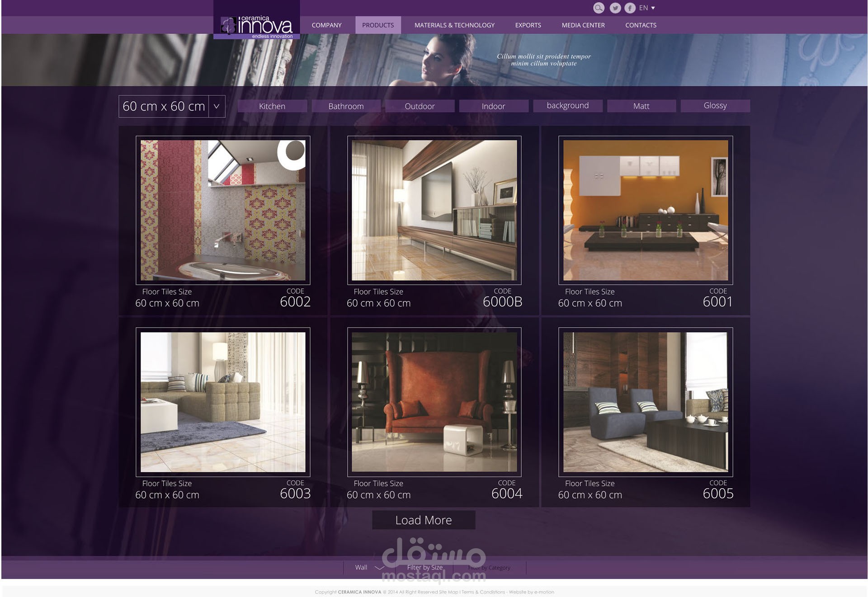Toggle the Glossy finish filter
The image size is (868, 597).
(x=715, y=106)
